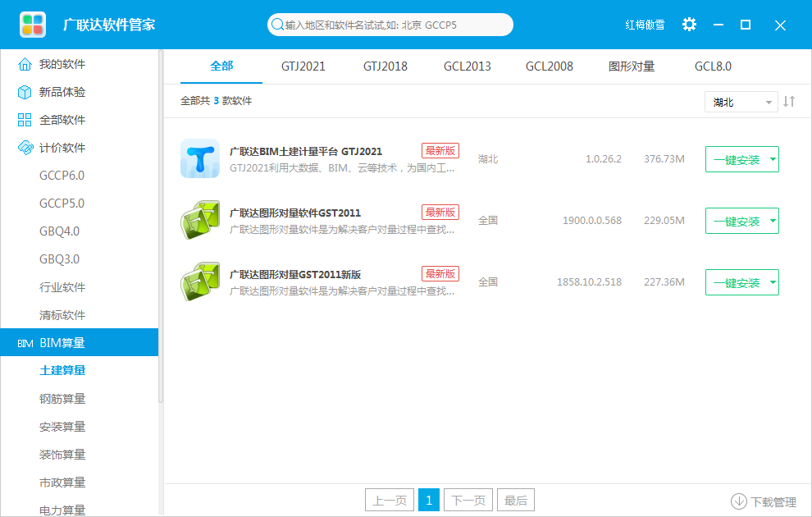Expand install options arrow for GST2011

coord(773,221)
